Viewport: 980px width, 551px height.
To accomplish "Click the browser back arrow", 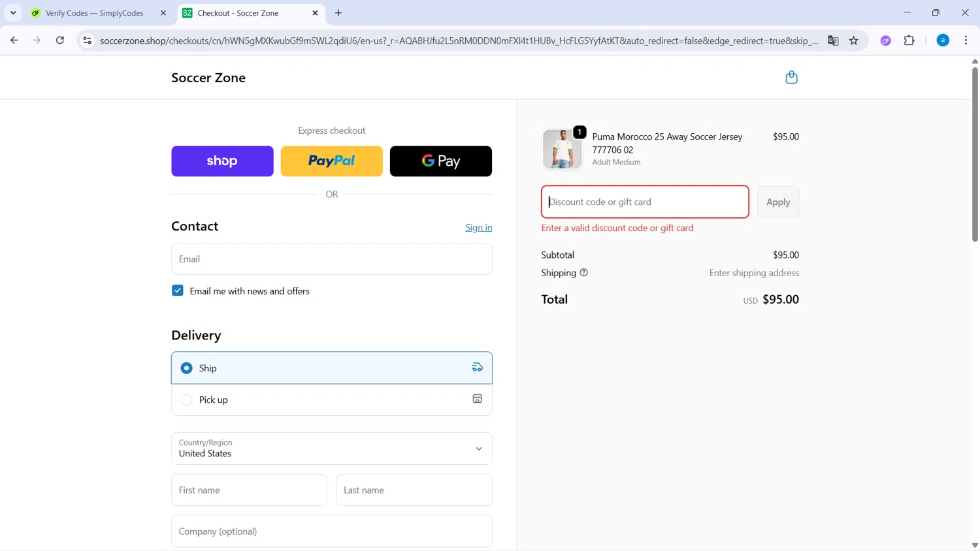I will click(14, 40).
